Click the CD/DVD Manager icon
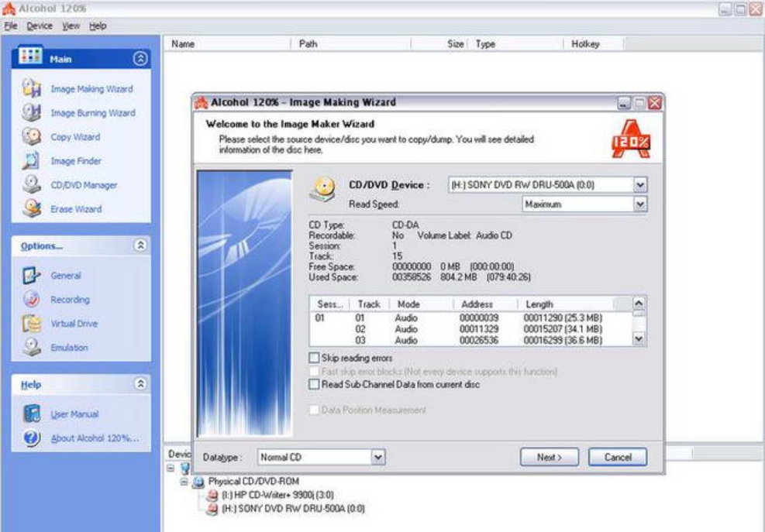 tap(31, 184)
